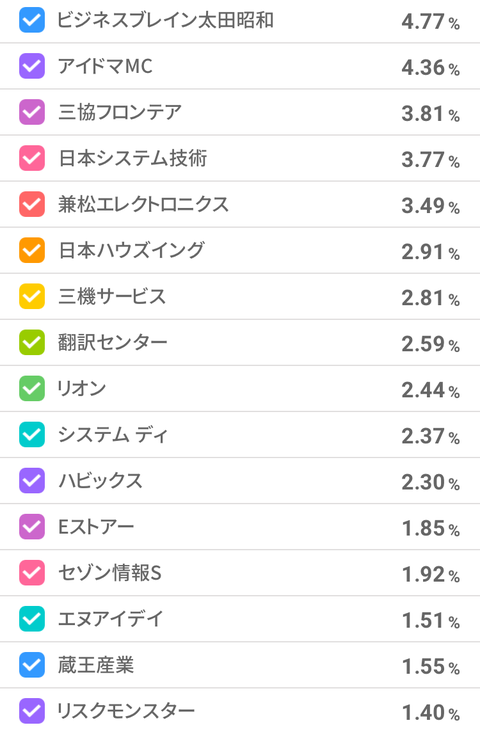
Task: Toggle the エヌアイデイ teal checkbox
Action: point(32,619)
